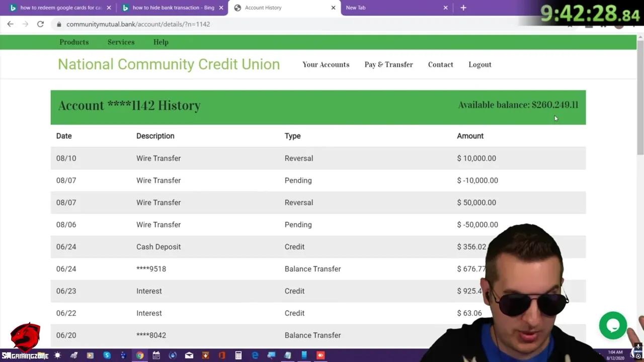Screen dimensions: 644x362
Task: Click the 08/06 date cell
Action: point(66,224)
